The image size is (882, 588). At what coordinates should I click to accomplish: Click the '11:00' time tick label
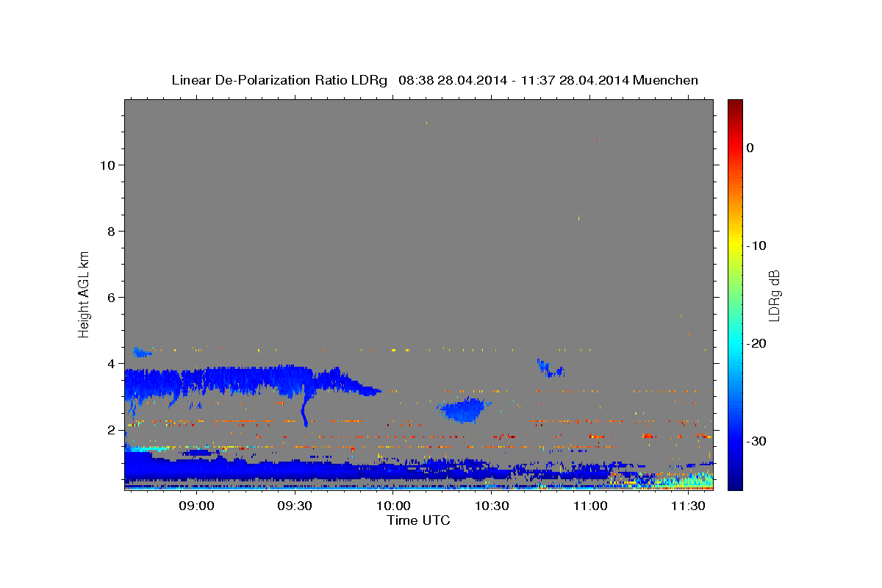[589, 506]
